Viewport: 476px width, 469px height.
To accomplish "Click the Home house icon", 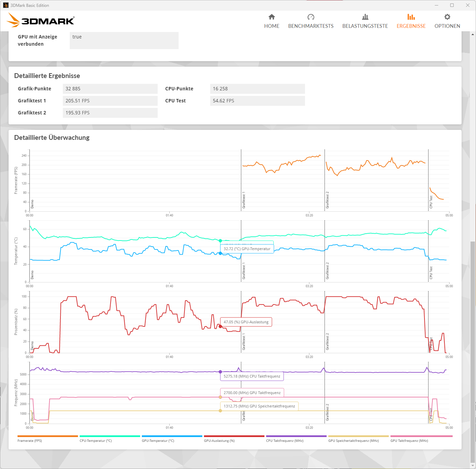I will (272, 17).
